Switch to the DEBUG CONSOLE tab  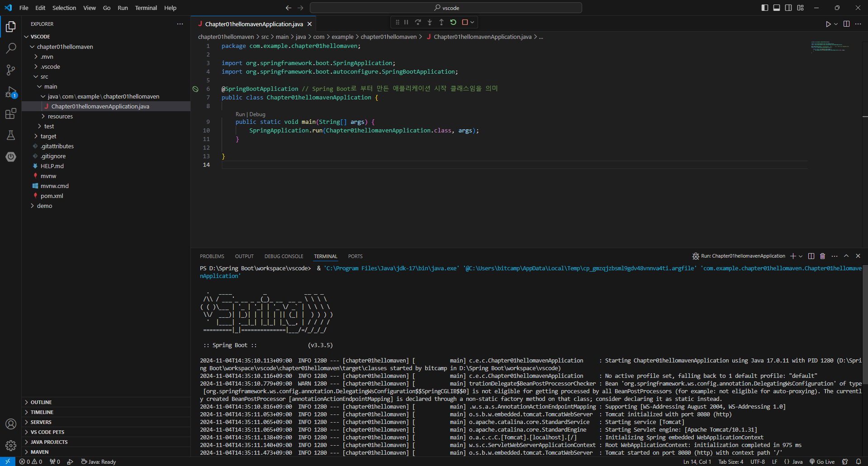[x=284, y=256]
